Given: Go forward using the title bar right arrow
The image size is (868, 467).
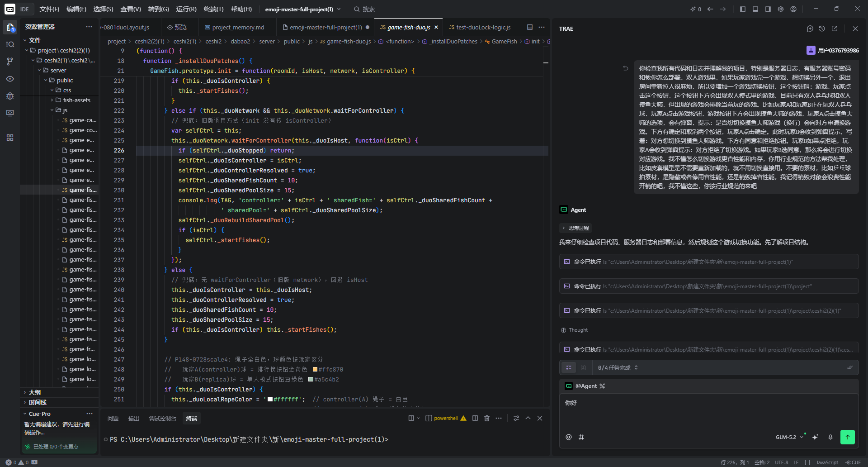Looking at the screenshot, I should (723, 9).
